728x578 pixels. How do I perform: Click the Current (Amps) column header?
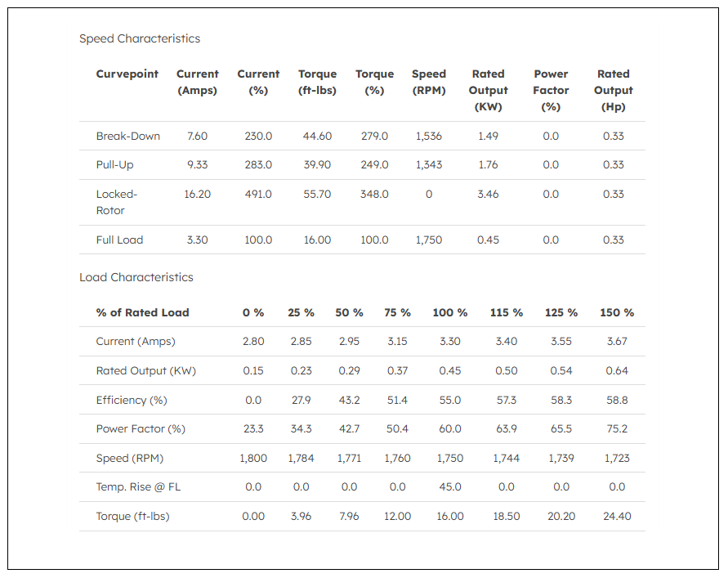[x=198, y=83]
